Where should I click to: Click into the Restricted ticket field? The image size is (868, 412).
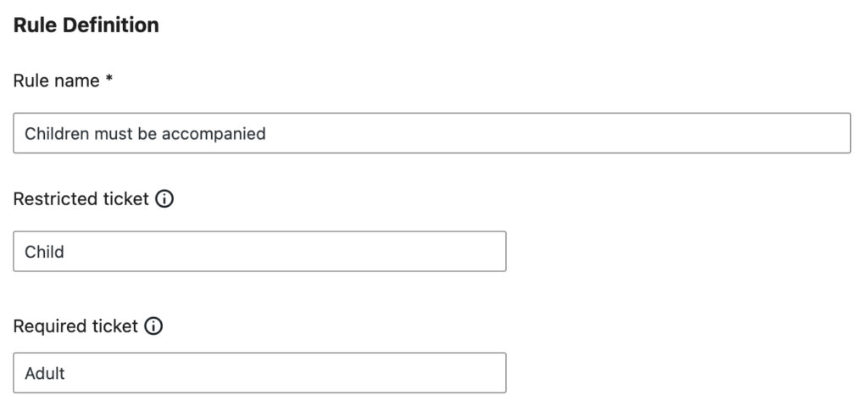pos(259,251)
